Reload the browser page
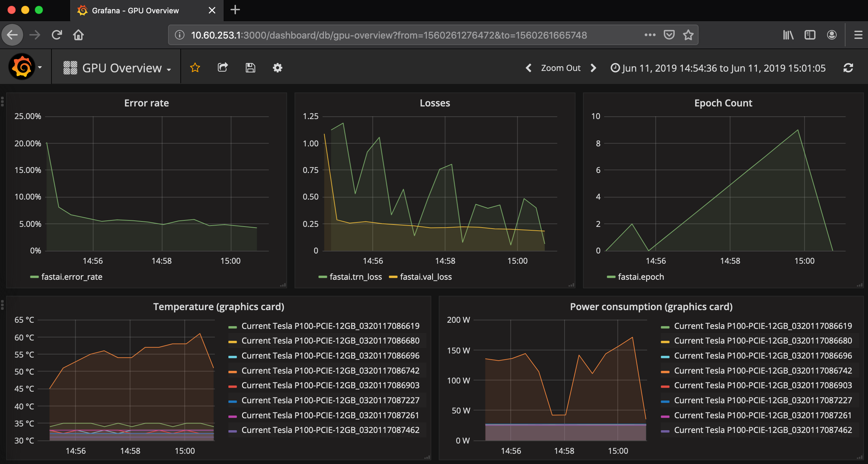The image size is (868, 464). 57,35
